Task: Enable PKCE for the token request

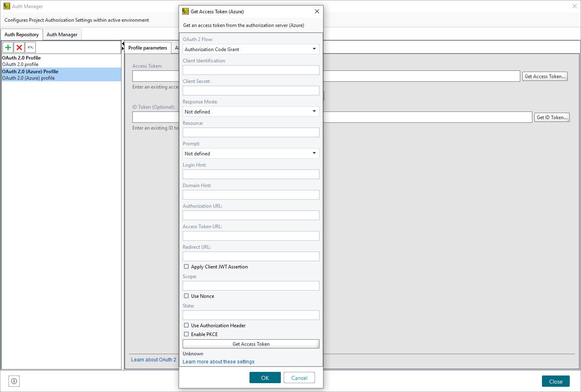Action: [186, 334]
